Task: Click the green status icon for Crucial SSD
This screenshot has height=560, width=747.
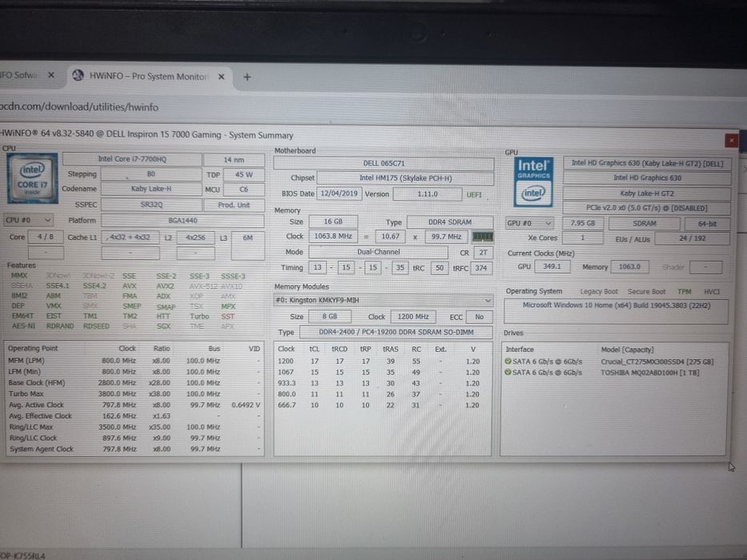Action: (x=508, y=362)
